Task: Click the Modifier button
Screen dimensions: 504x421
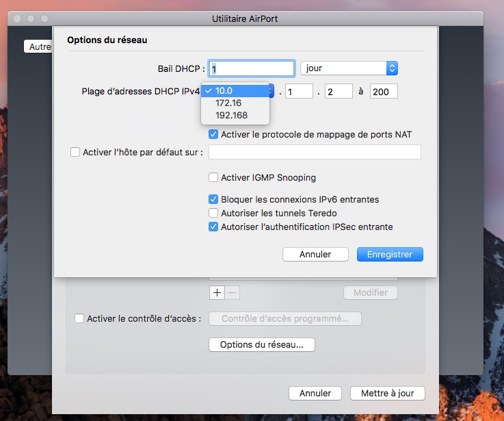Action: tap(371, 292)
